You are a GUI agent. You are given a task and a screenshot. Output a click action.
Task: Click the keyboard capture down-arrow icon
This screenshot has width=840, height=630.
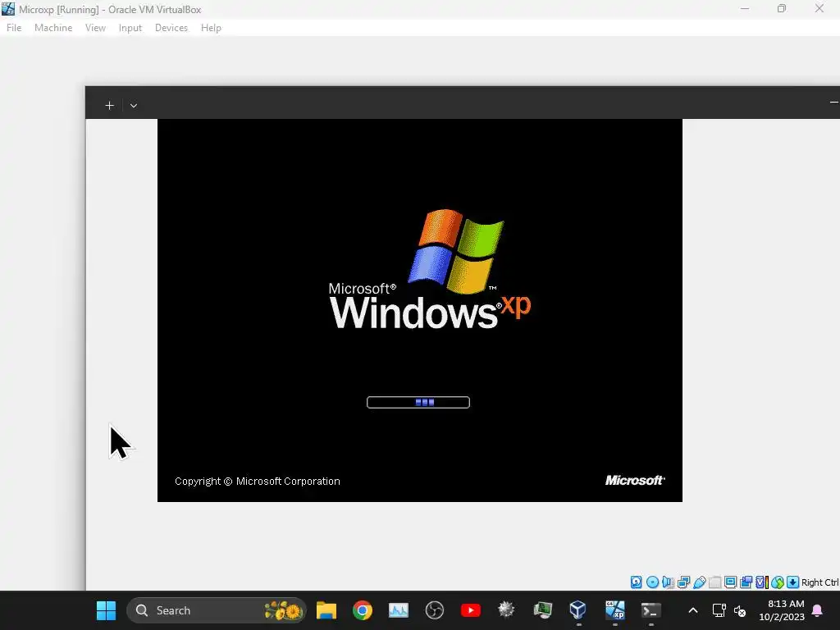[x=793, y=582]
